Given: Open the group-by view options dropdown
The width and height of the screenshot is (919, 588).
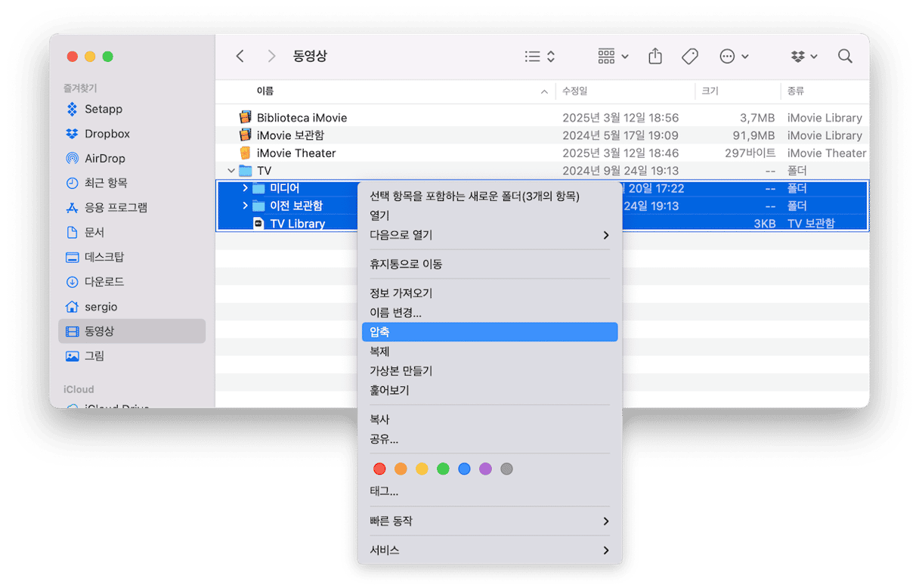Looking at the screenshot, I should click(613, 57).
